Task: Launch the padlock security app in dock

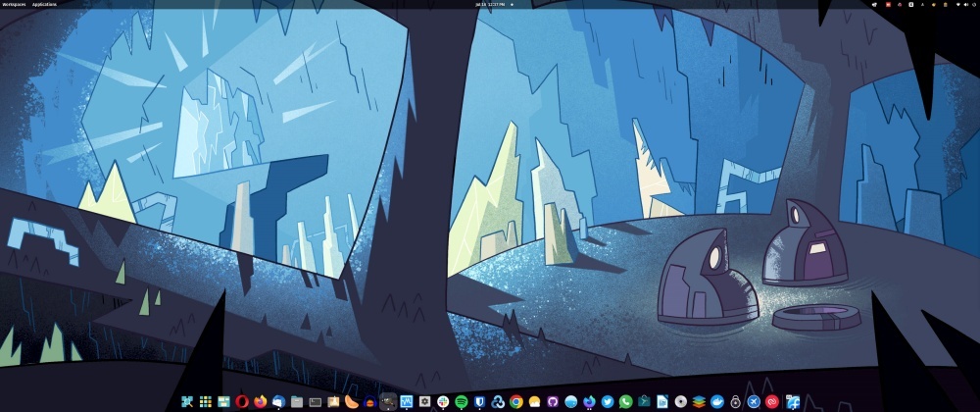Action: click(x=736, y=401)
